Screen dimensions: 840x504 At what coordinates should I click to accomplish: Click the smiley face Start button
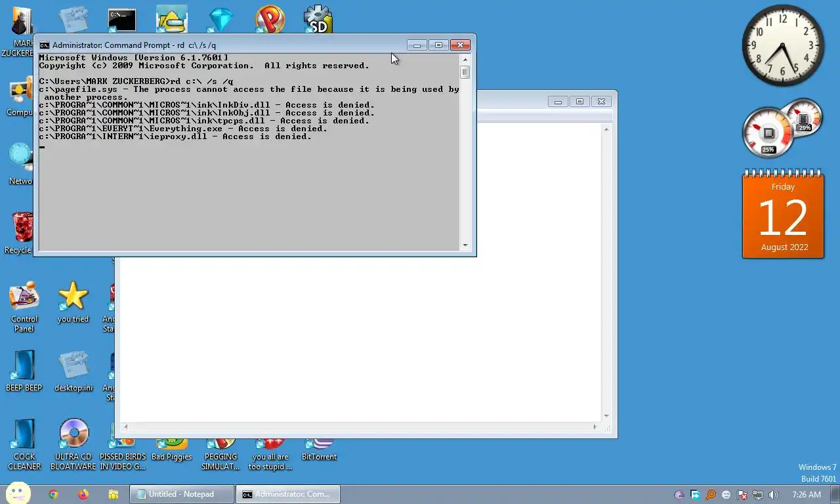tap(18, 493)
